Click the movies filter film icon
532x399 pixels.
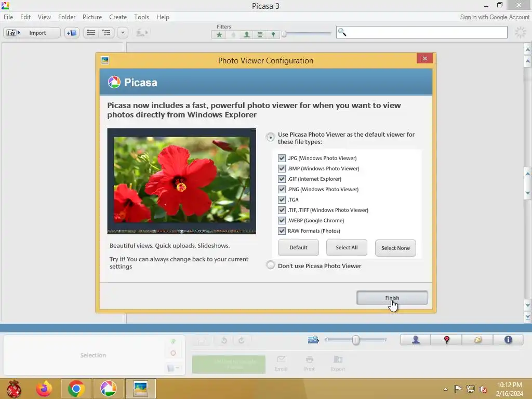[x=260, y=35]
